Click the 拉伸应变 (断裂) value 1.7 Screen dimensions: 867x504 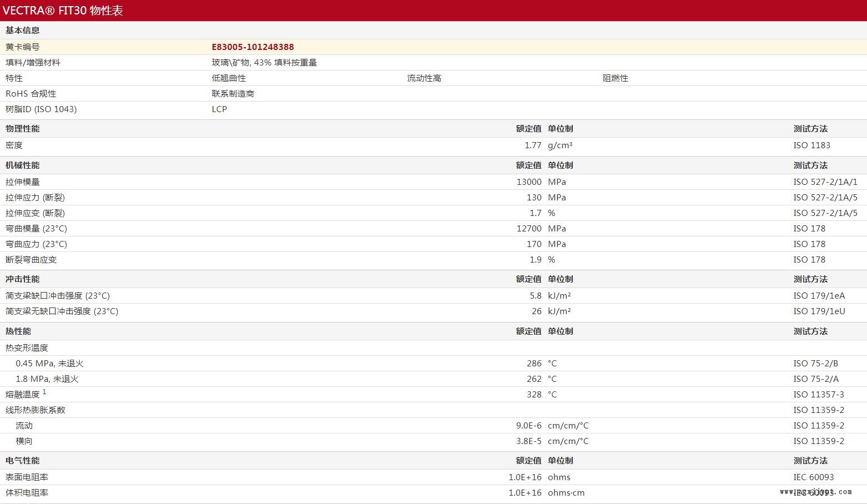(x=536, y=213)
